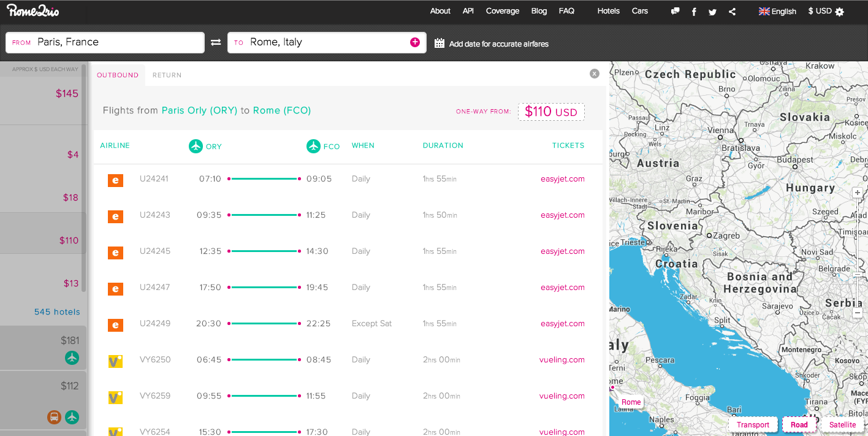Click the pink plus icon in destination field
Screen dimensions: 868x436
415,42
